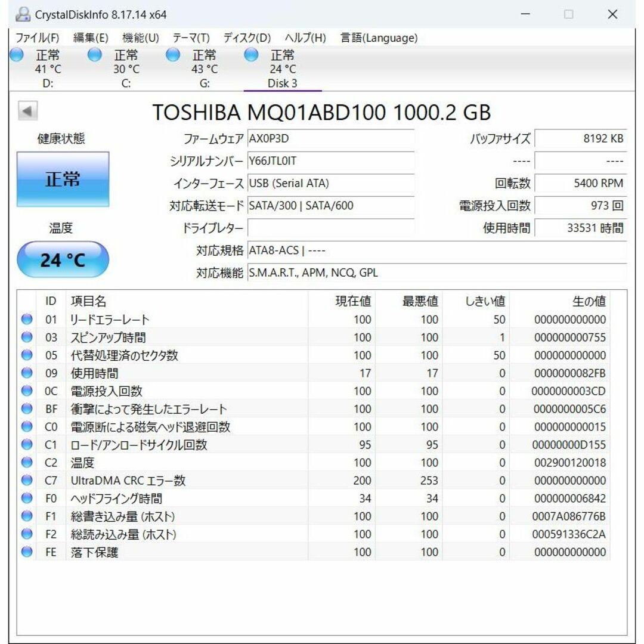The image size is (644, 644).
Task: Click the status orb of row 09 使用時間
Action: (x=27, y=373)
